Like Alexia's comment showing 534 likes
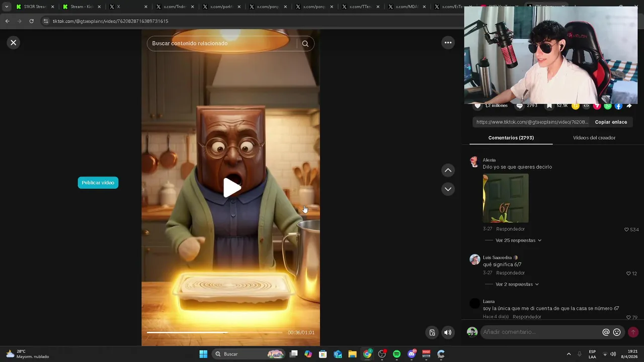 pyautogui.click(x=626, y=230)
